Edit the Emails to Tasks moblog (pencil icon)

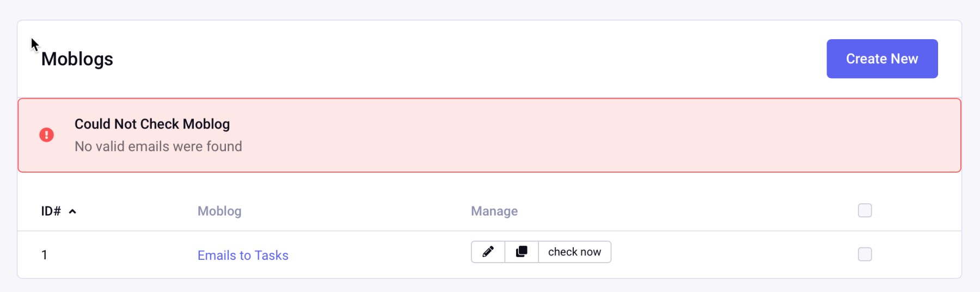click(488, 252)
